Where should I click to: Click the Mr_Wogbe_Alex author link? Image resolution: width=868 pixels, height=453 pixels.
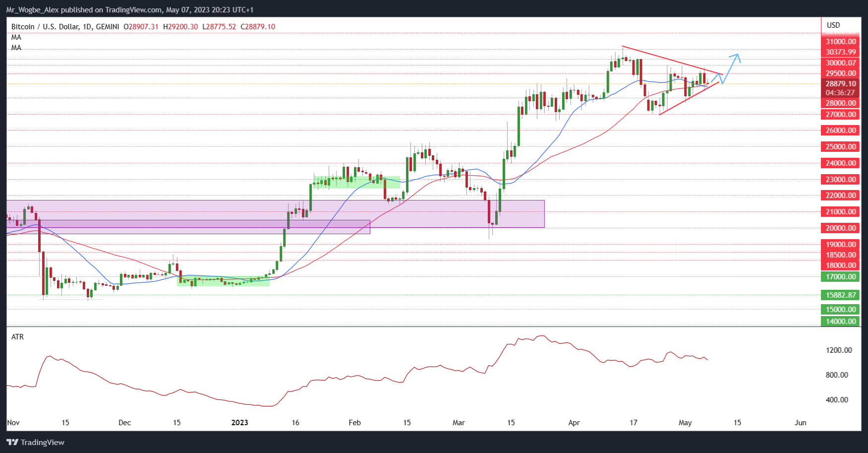point(33,8)
